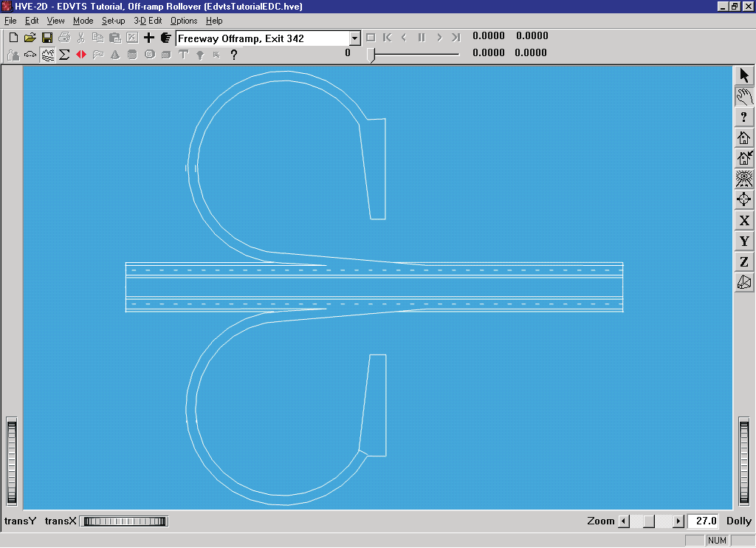Click the black plus add-object icon
This screenshot has width=756, height=548.
149,38
